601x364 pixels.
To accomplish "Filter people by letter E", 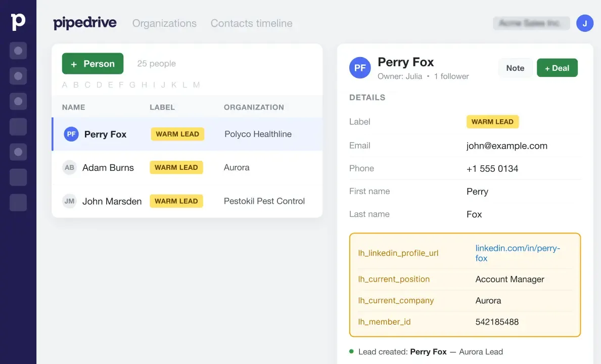I will (110, 84).
